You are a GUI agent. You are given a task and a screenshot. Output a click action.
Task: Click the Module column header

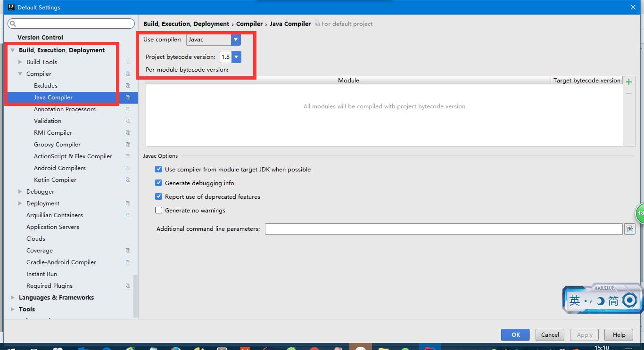(348, 81)
